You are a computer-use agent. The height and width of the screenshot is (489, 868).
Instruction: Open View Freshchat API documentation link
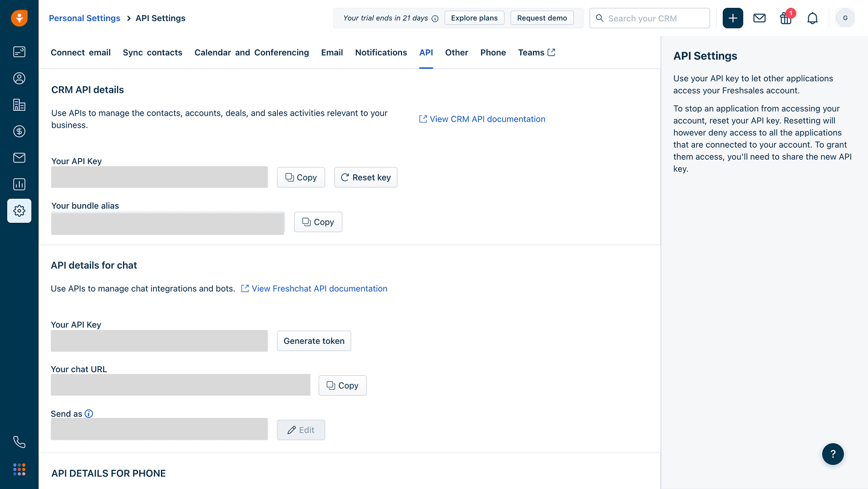click(314, 288)
